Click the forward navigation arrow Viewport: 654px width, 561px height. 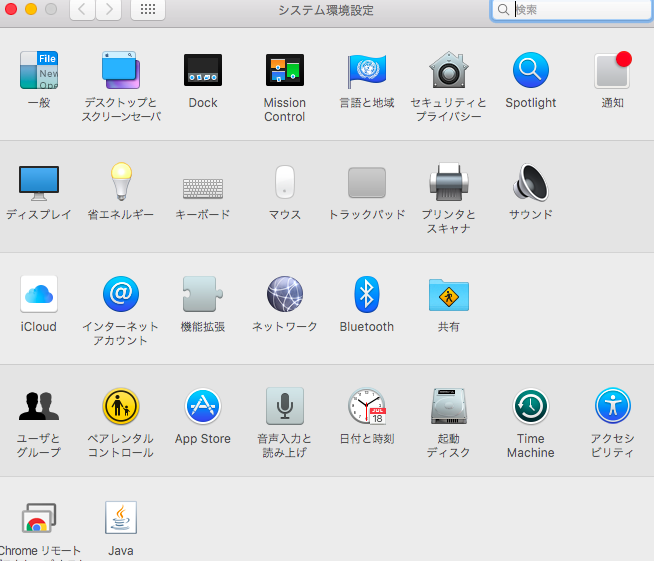tap(109, 9)
